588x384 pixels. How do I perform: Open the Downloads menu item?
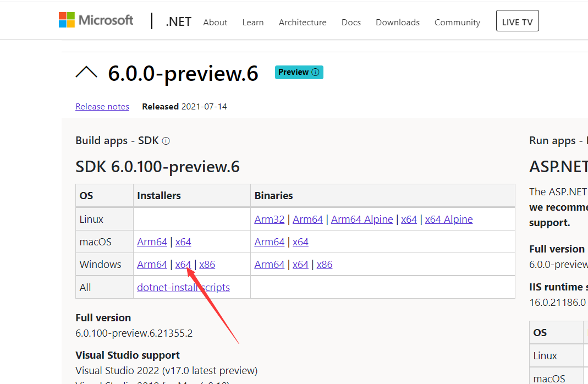coord(398,23)
